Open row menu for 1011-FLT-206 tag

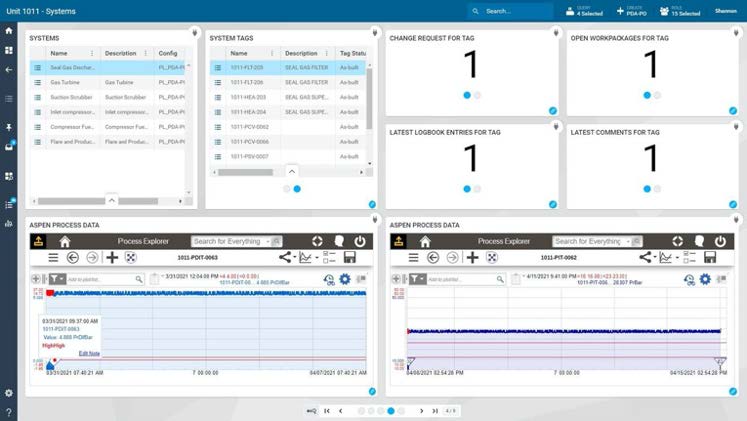(218, 82)
